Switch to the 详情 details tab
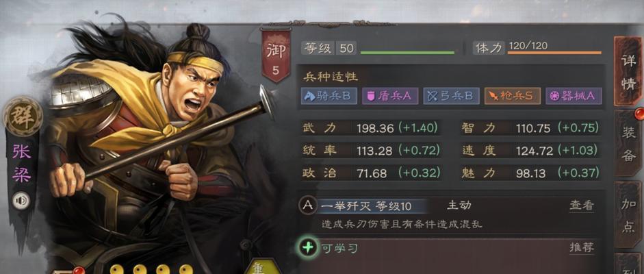Screen dimensions: 644x274 click(628, 71)
